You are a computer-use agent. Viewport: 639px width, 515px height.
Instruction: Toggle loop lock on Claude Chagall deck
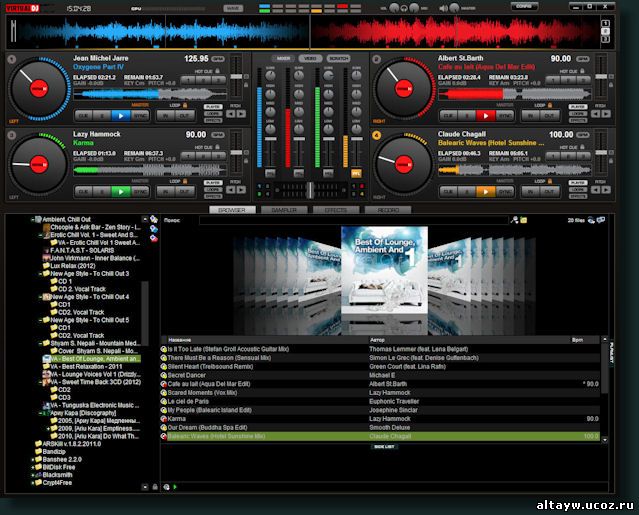click(x=550, y=181)
